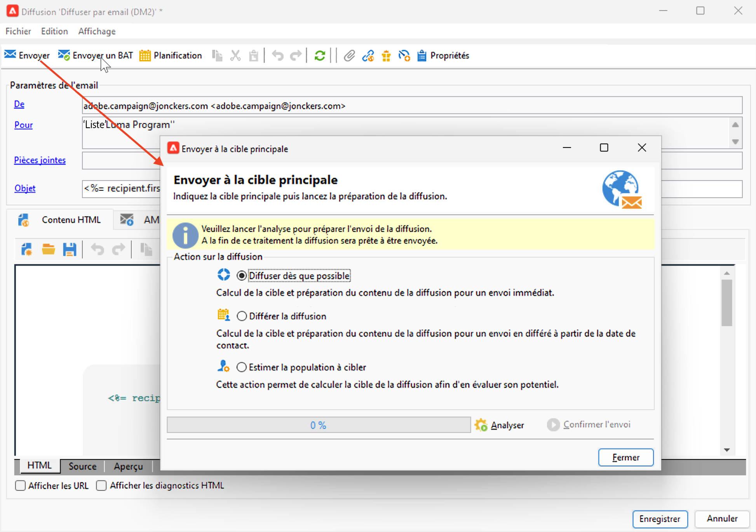Click scroll down arrow in content editor
Viewport: 756px width, 532px height.
pyautogui.click(x=727, y=450)
